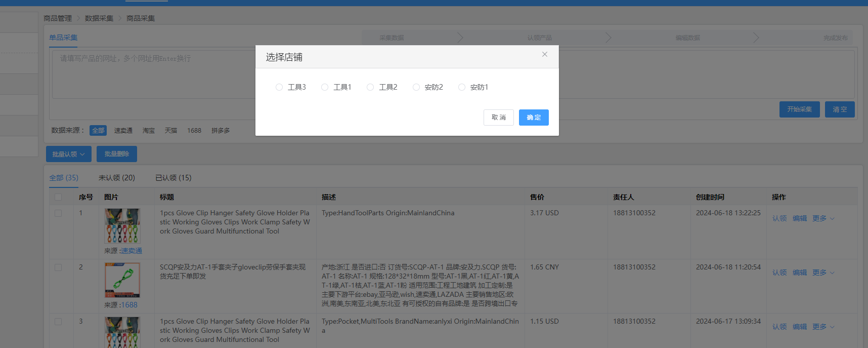
Task: Click 认领 for row 2
Action: pos(779,273)
